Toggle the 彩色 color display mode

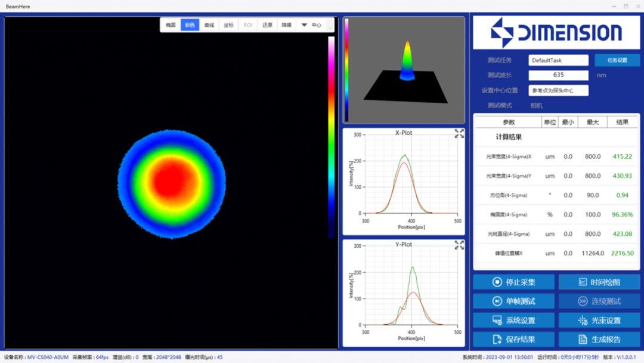click(x=190, y=25)
